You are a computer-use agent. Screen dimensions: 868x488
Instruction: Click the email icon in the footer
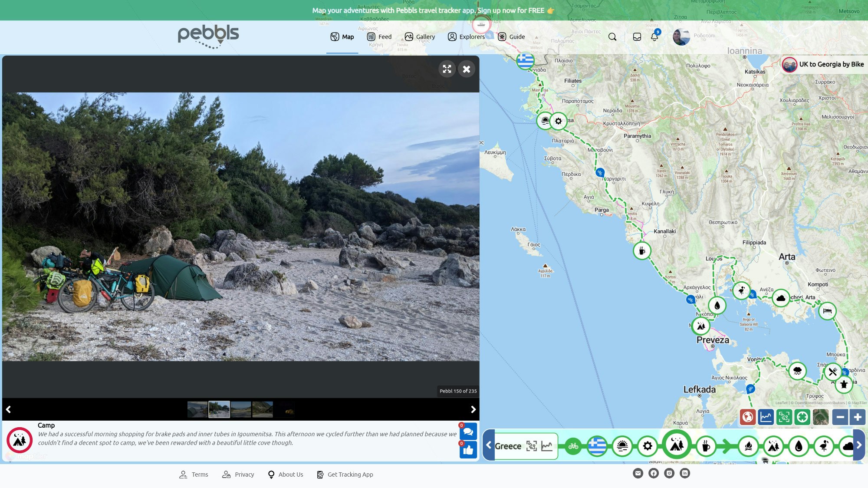tap(638, 473)
